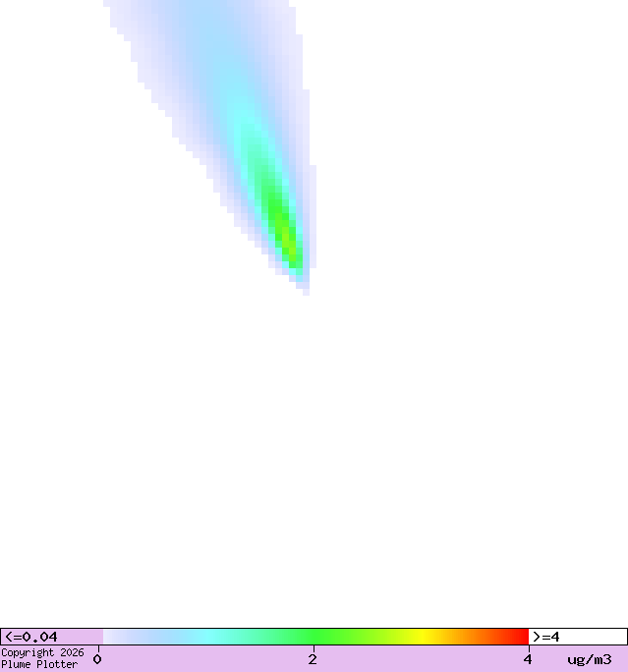Pick the cyan section of the color scale
This screenshot has height=672, width=628.
point(209,637)
